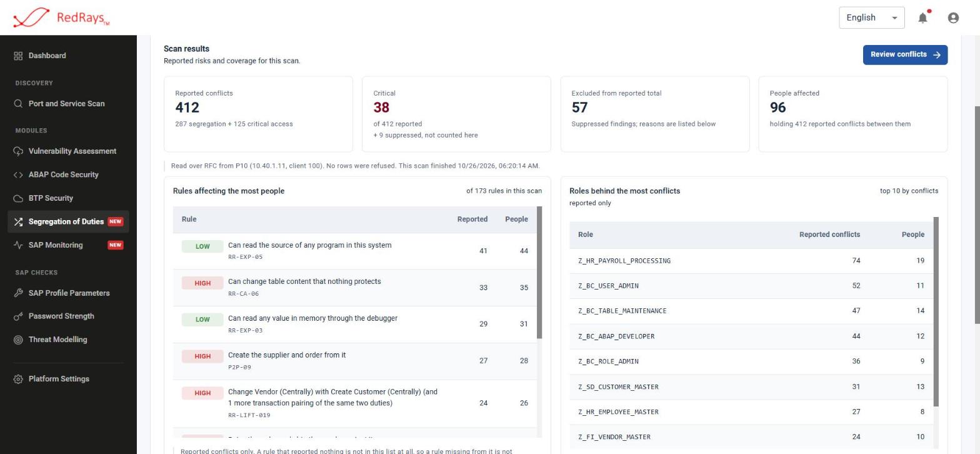Click the ABAP Code Security brackets icon
Screen dimensions: 980x454
(18, 174)
